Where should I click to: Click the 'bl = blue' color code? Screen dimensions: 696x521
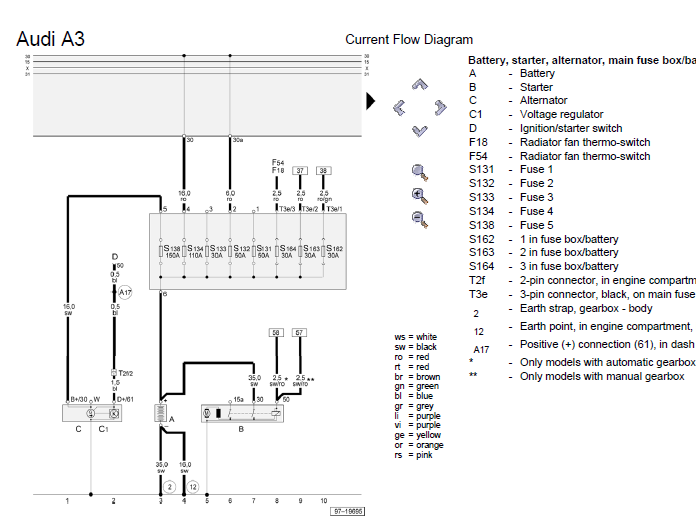pos(413,396)
